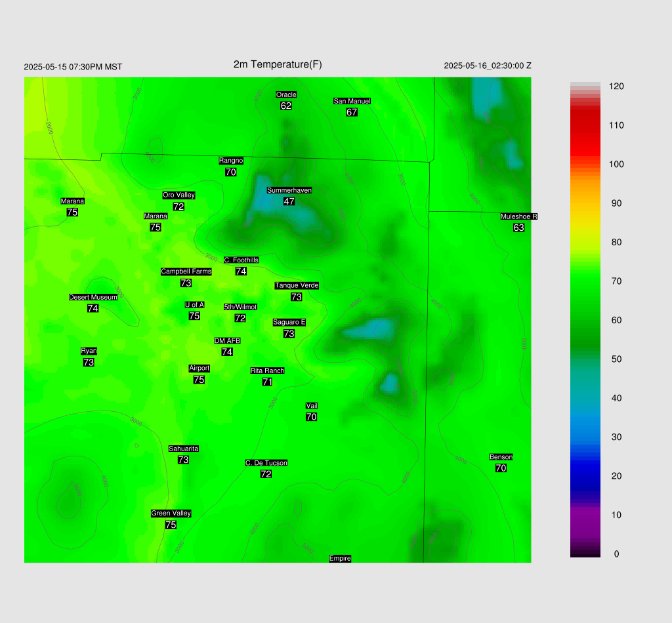
Task: Click the 5th/Wilmot station label
Action: (x=240, y=307)
